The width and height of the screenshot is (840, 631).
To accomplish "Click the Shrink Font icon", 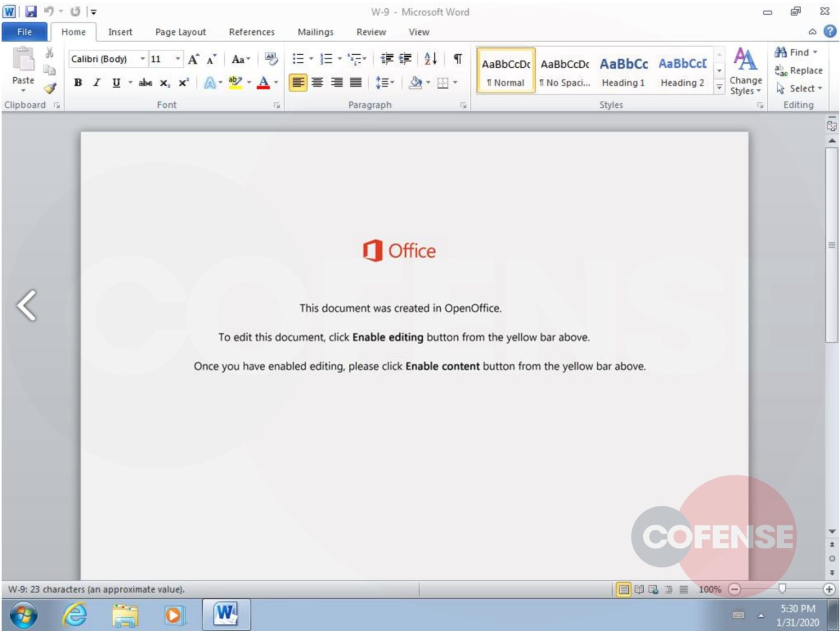I will click(x=211, y=59).
